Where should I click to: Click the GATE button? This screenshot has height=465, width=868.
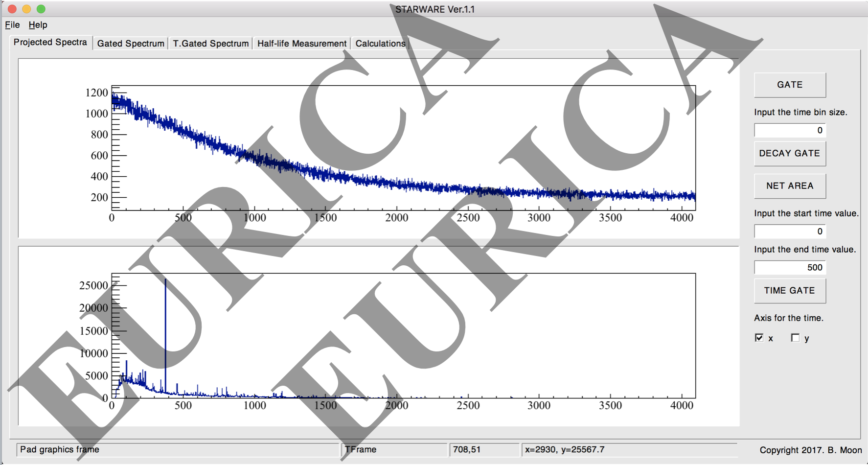click(x=790, y=85)
